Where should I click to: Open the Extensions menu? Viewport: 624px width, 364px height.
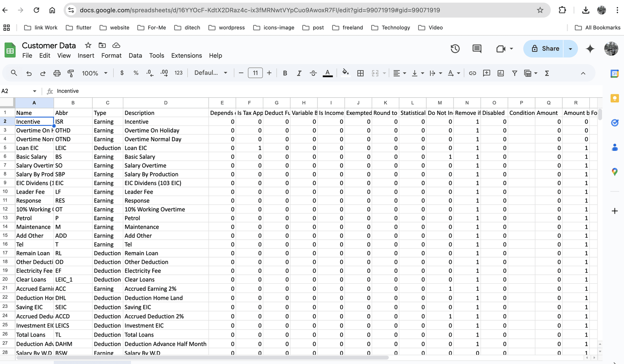click(186, 56)
